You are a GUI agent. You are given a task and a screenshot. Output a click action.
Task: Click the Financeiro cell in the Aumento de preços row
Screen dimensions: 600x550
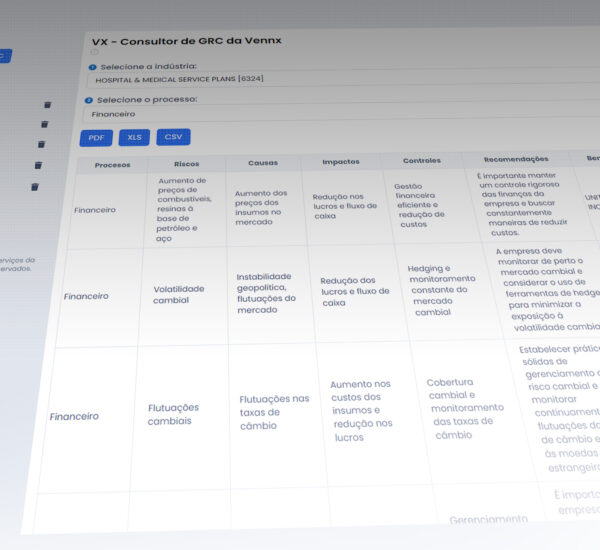tap(95, 210)
